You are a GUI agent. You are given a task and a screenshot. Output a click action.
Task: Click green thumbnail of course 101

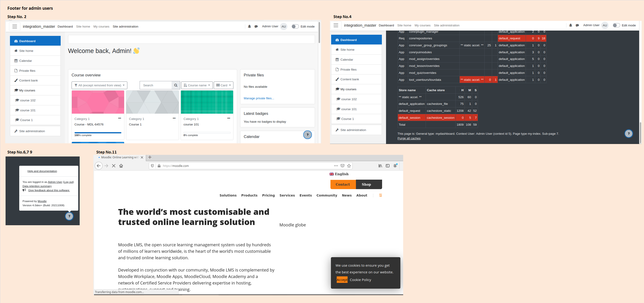pos(207,102)
